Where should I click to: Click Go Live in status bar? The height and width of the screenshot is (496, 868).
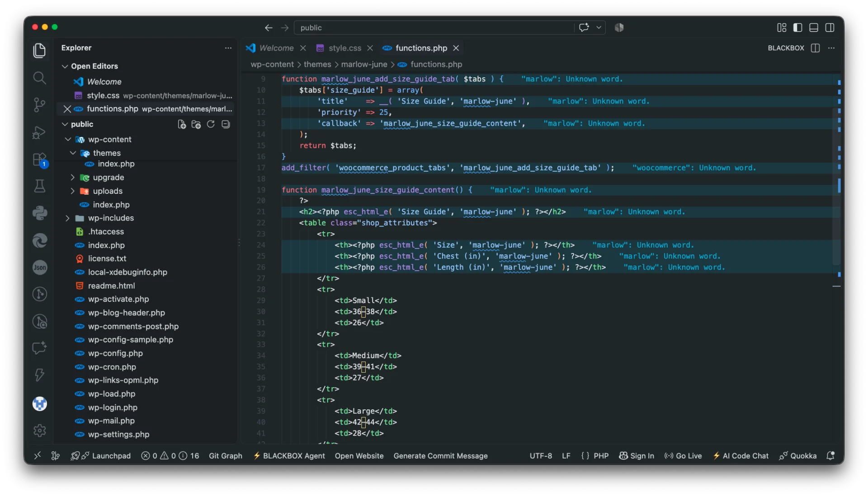coord(683,456)
